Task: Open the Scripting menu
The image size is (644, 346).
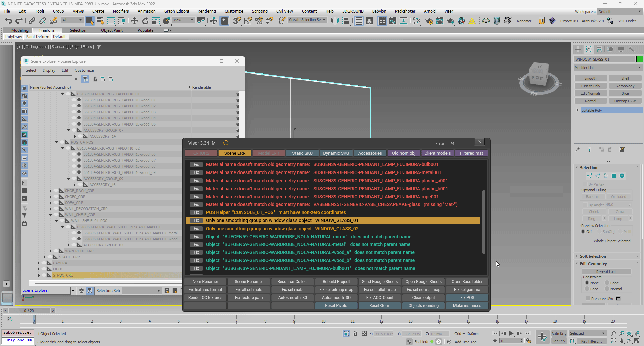Action: pos(260,11)
